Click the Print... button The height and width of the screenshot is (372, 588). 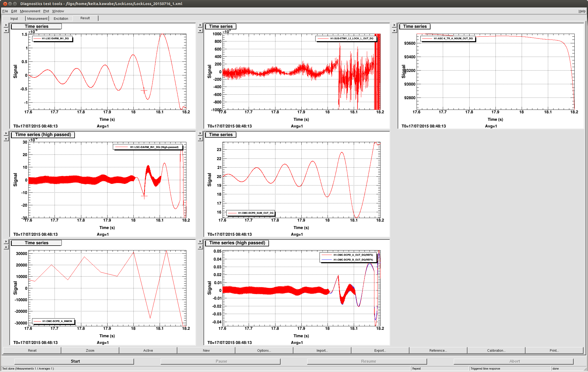[x=554, y=350]
